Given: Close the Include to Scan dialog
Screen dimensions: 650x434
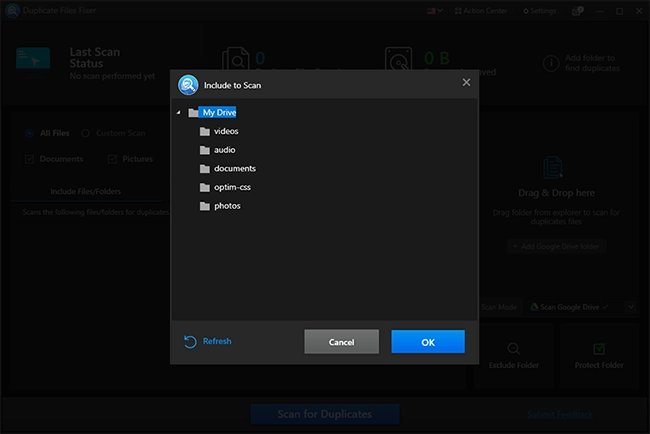Looking at the screenshot, I should 466,82.
